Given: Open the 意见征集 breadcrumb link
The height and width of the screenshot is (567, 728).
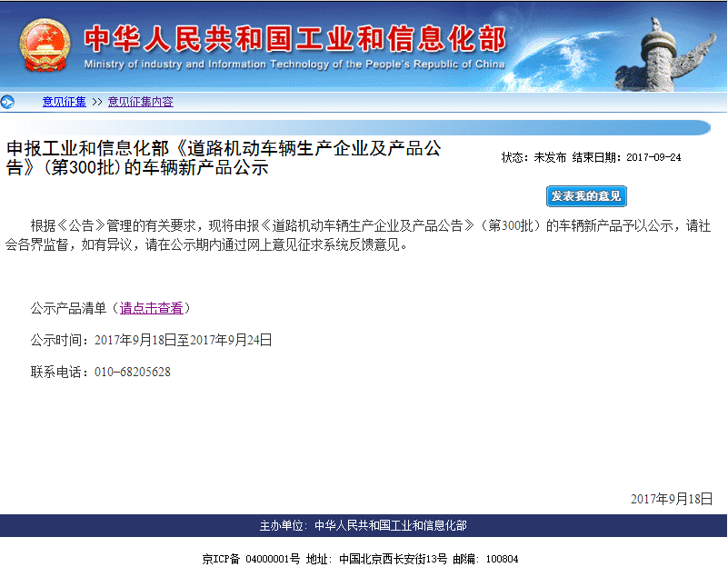Looking at the screenshot, I should pyautogui.click(x=63, y=101).
